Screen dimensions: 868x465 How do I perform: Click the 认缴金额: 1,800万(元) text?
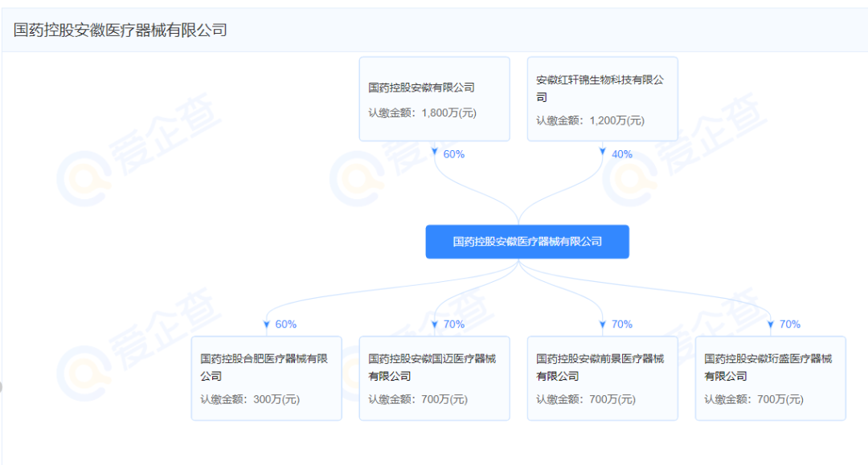tap(423, 112)
